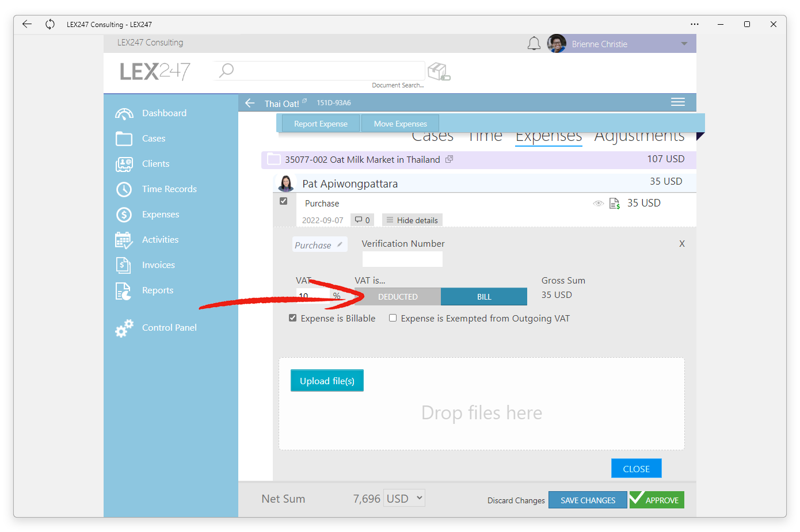Toggle the eye visibility icon on Purchase row

599,204
